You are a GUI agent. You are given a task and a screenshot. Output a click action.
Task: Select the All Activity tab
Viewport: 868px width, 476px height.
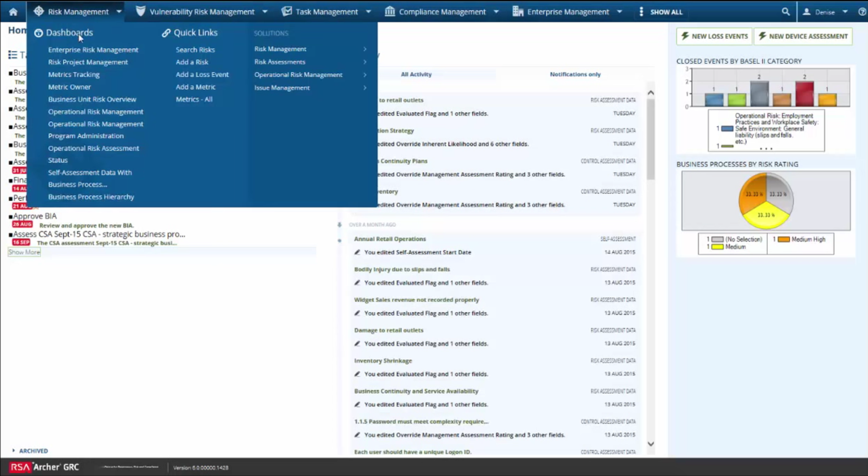(416, 74)
